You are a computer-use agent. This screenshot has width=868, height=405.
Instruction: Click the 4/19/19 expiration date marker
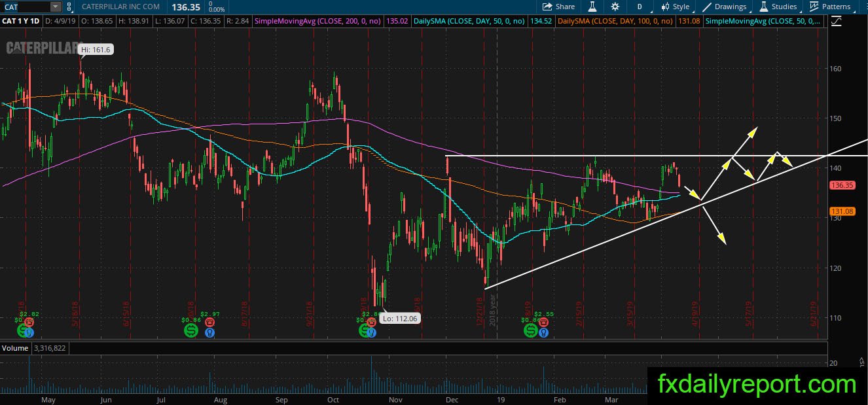695,313
